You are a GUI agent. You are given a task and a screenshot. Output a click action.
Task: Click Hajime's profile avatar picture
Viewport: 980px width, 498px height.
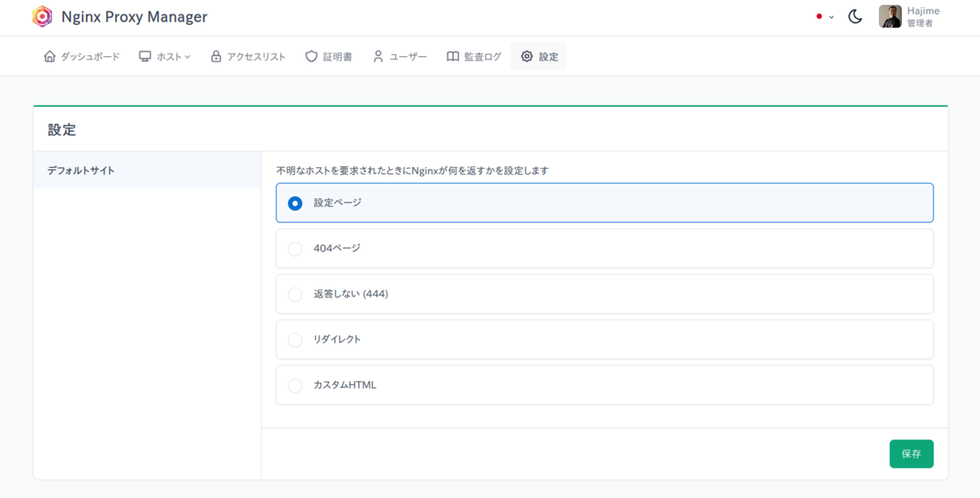coord(890,17)
